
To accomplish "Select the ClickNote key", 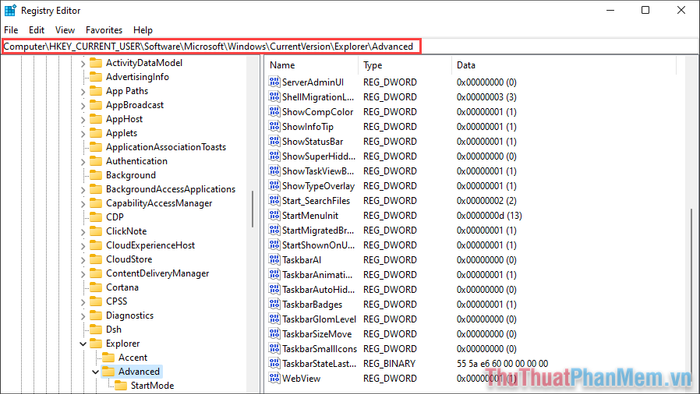I will (126, 231).
